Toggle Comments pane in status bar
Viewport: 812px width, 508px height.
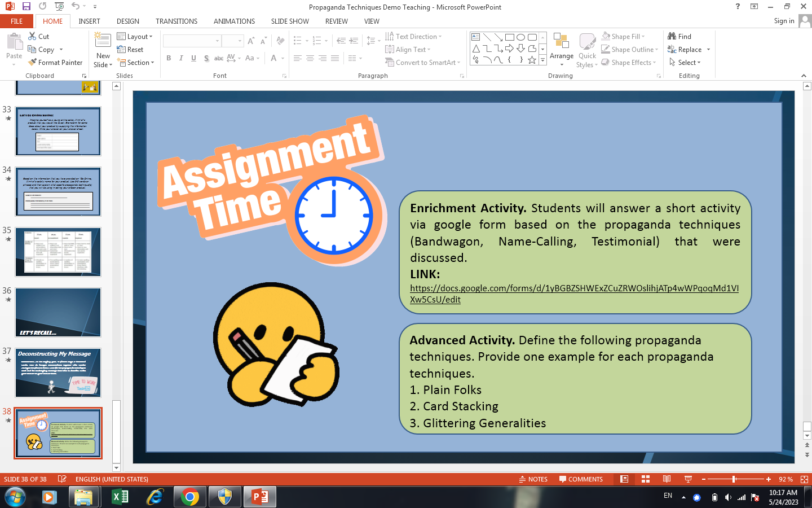581,479
